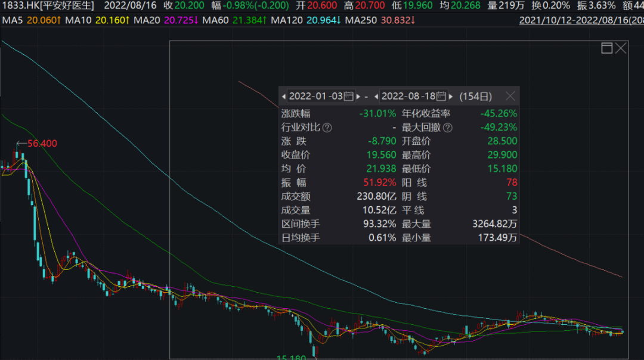Click the 15.180 low price marker
Image resolution: width=644 pixels, height=360 pixels.
291,357
